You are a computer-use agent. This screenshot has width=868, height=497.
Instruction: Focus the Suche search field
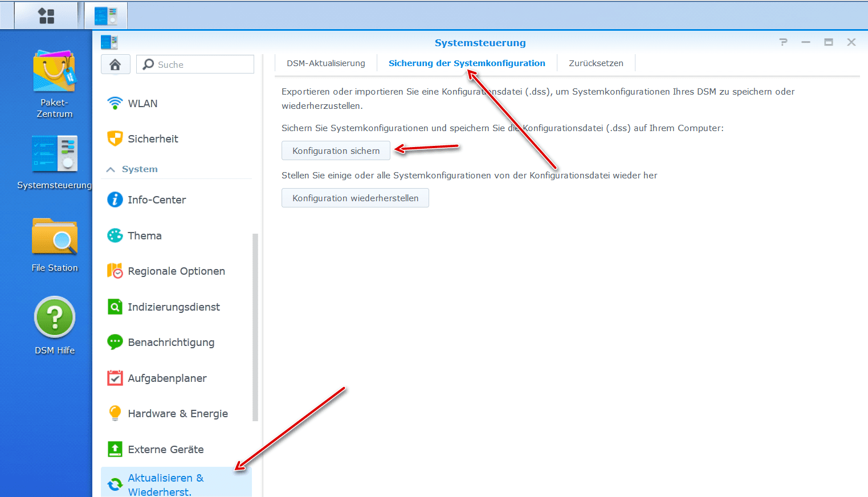coord(195,64)
